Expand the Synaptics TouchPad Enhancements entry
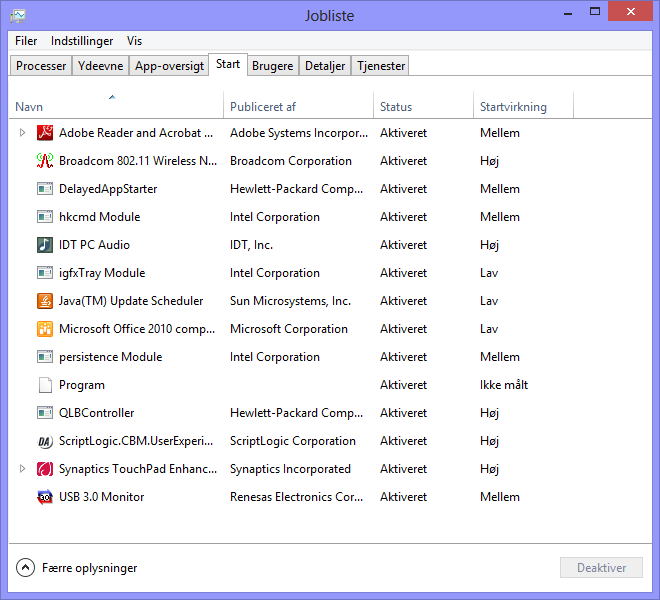The width and height of the screenshot is (660, 600). click(23, 469)
